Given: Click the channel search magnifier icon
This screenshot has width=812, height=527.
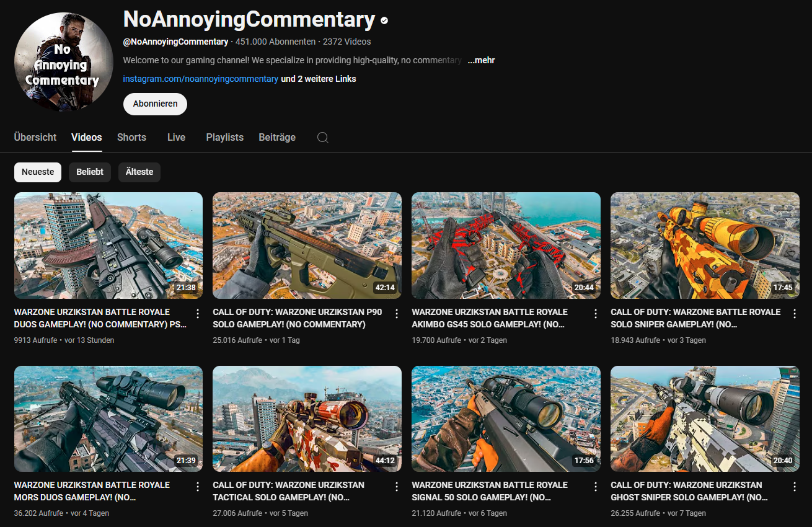Looking at the screenshot, I should pyautogui.click(x=322, y=138).
